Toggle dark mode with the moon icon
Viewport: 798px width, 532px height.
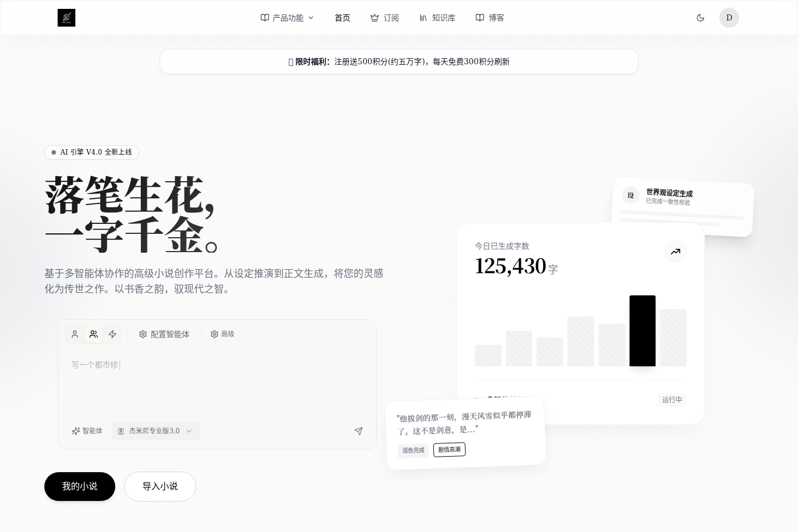[x=700, y=18]
